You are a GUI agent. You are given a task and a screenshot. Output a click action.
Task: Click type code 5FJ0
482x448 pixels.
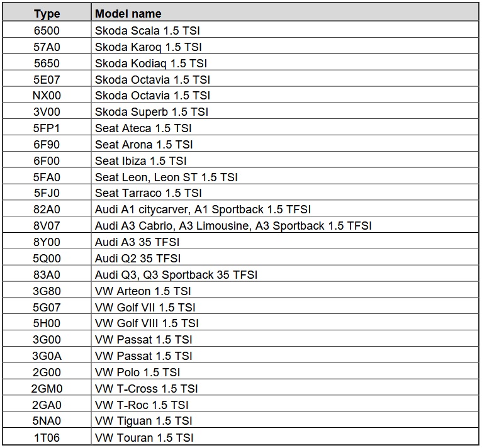[x=47, y=194]
